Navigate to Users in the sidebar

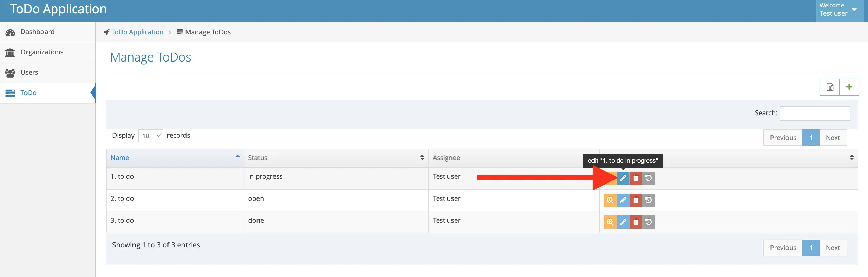point(29,73)
